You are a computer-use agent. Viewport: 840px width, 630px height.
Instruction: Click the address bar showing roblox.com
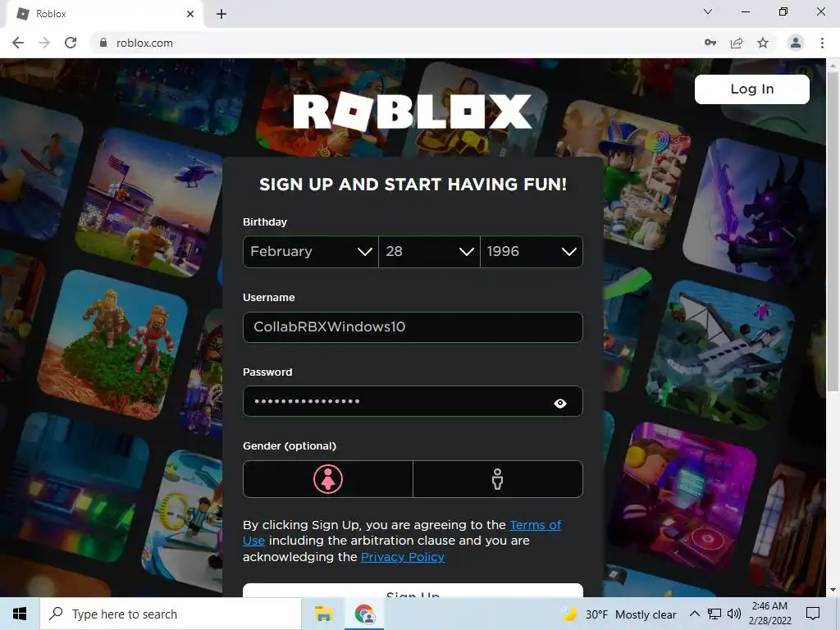(x=396, y=43)
